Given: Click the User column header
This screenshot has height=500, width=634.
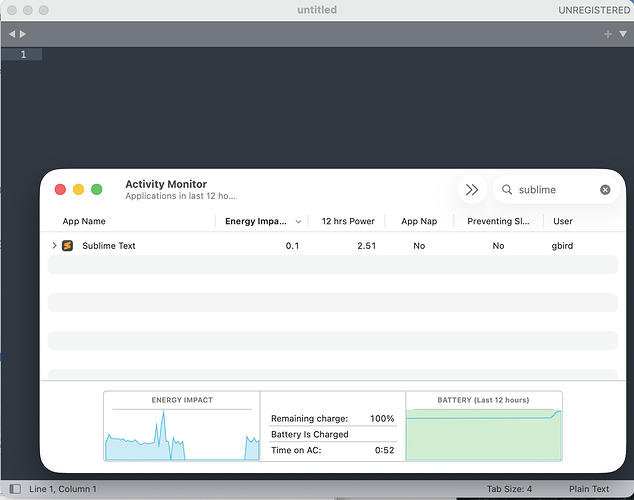Looking at the screenshot, I should 563,221.
